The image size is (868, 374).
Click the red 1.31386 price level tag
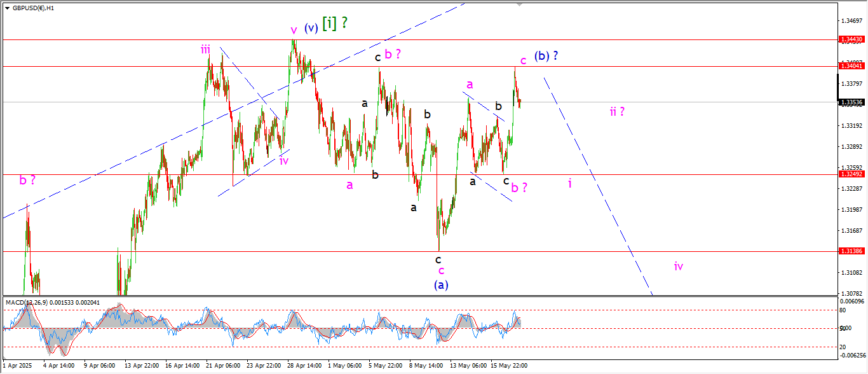pyautogui.click(x=851, y=251)
